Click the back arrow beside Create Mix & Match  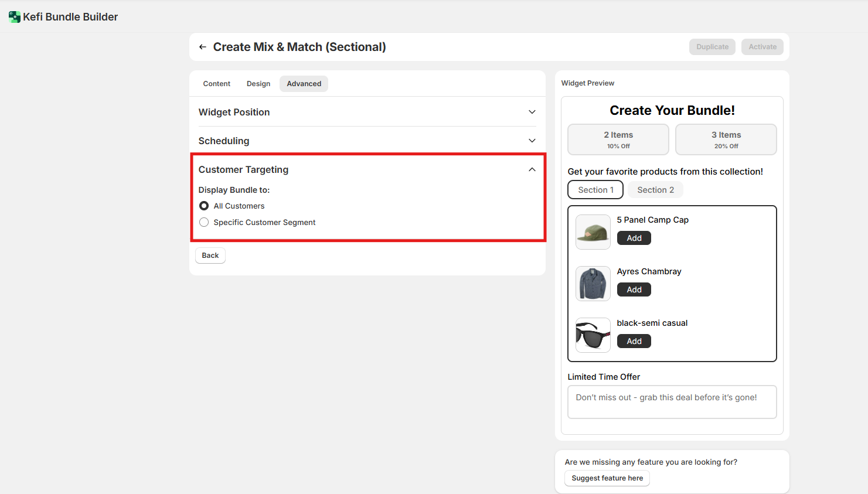tap(202, 47)
